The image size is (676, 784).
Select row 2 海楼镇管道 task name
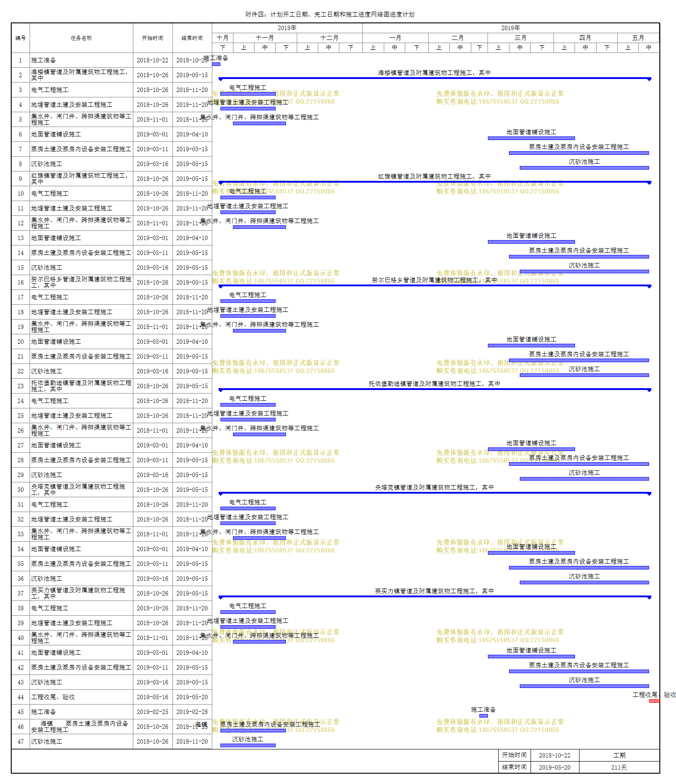click(x=79, y=74)
